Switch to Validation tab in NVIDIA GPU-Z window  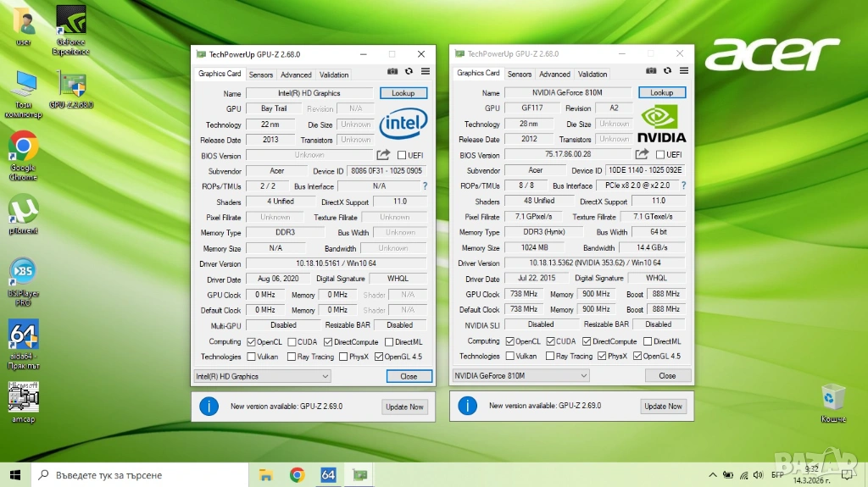[593, 75]
